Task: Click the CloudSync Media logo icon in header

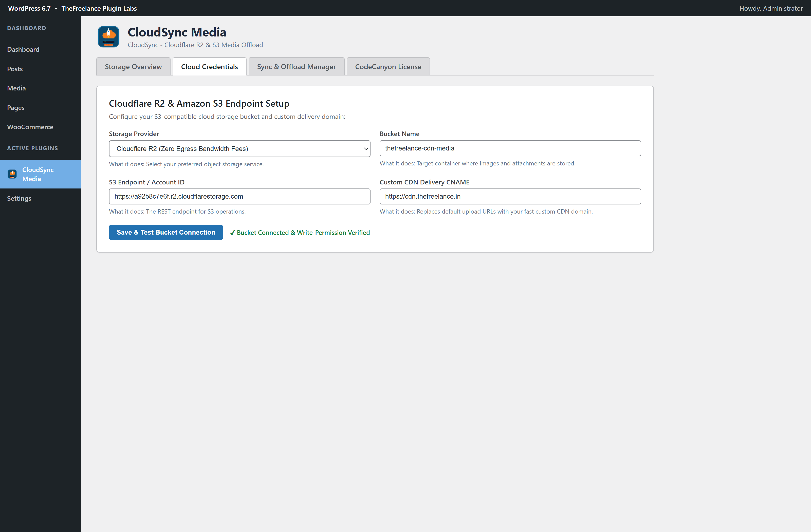Action: tap(108, 37)
